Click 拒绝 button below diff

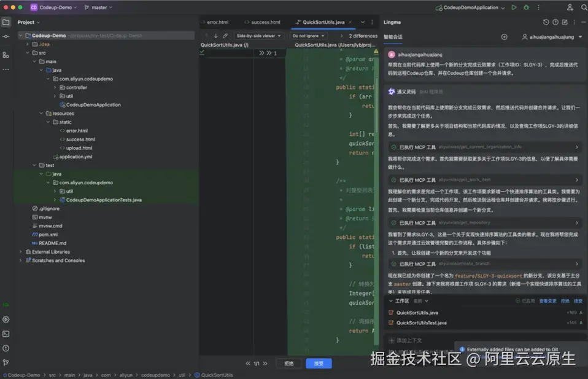[288, 363]
